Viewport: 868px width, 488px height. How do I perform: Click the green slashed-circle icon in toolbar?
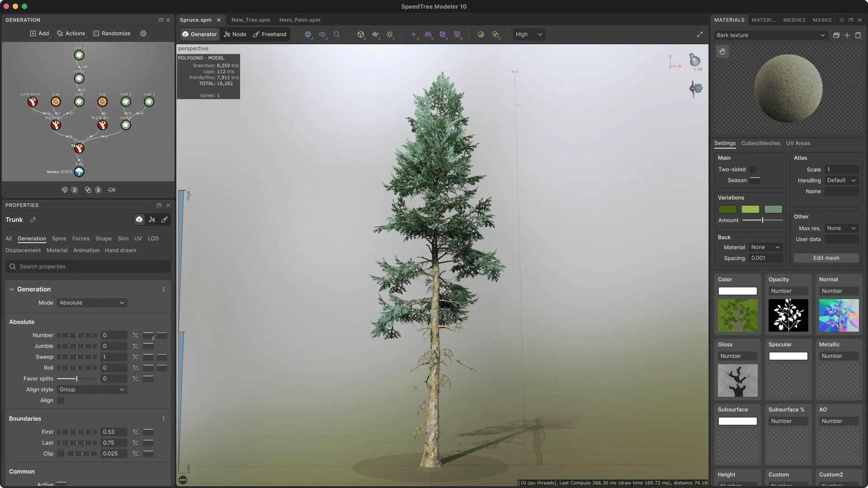(x=481, y=34)
